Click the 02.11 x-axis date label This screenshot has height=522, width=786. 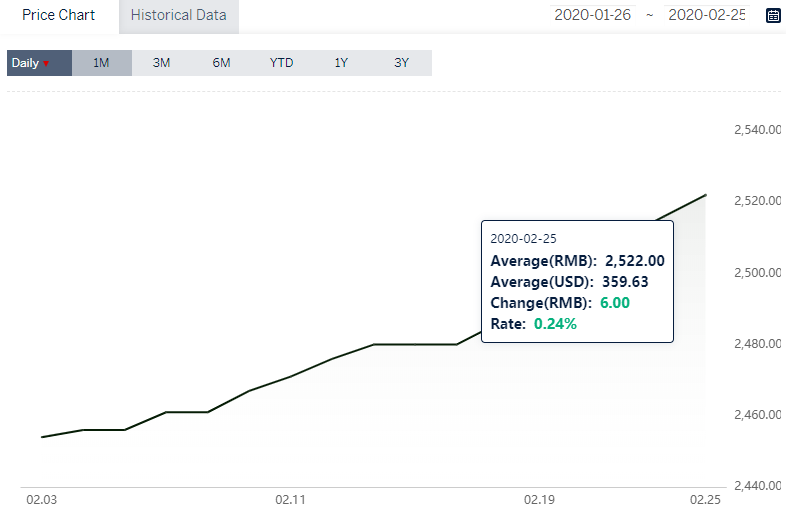(x=290, y=500)
